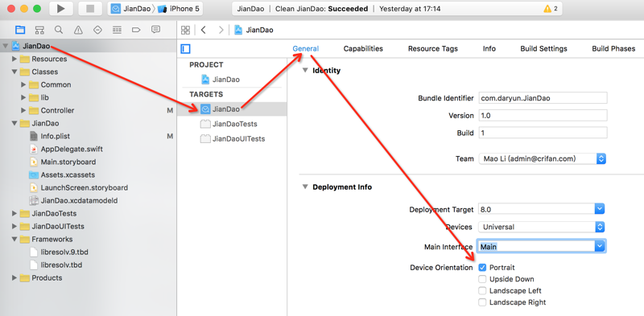Click the Stop button in toolbar
The width and height of the screenshot is (644, 316).
(90, 9)
